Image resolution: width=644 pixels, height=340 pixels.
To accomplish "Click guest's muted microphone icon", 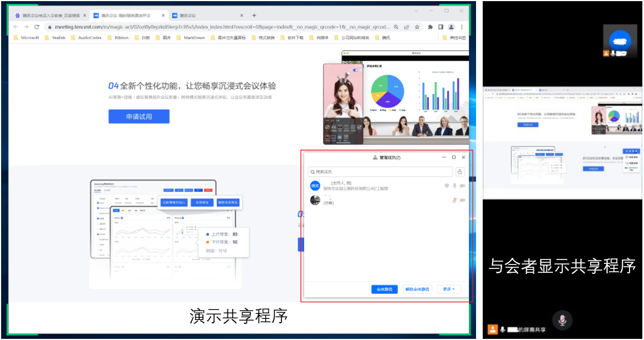I will click(455, 200).
